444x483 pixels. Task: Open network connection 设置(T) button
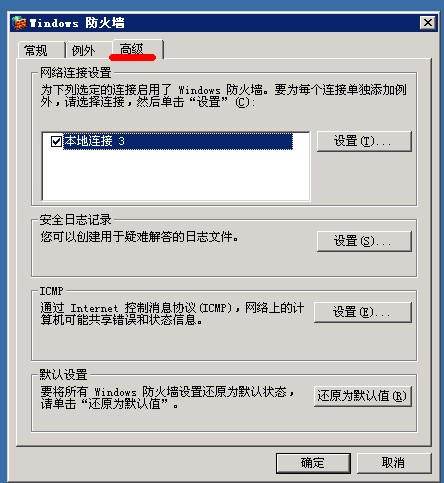[364, 141]
